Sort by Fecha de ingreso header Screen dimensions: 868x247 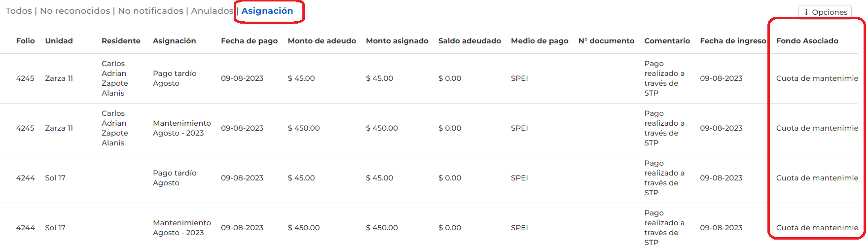[733, 41]
